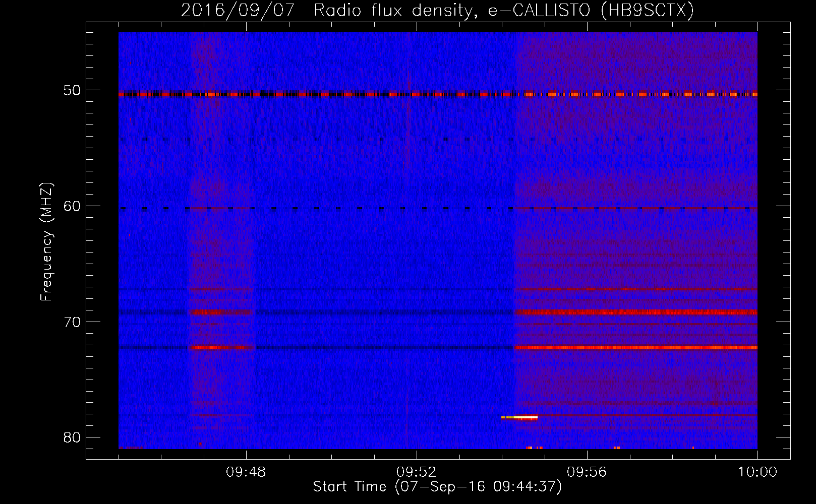Click the 09:56 time tick label

[587, 472]
